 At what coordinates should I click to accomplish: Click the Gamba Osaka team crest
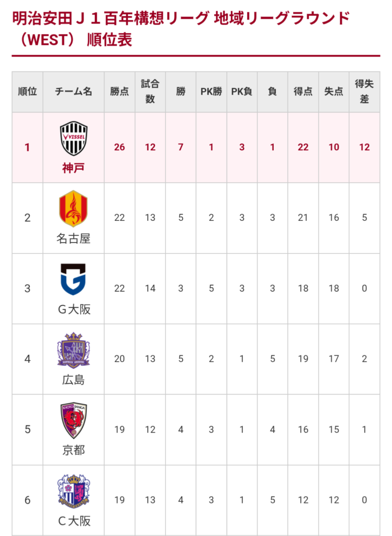(x=73, y=279)
